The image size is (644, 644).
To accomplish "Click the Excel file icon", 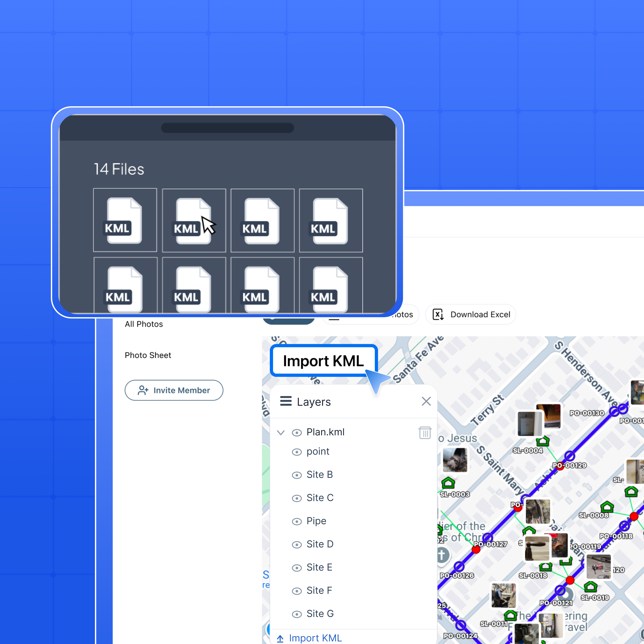I will [438, 314].
